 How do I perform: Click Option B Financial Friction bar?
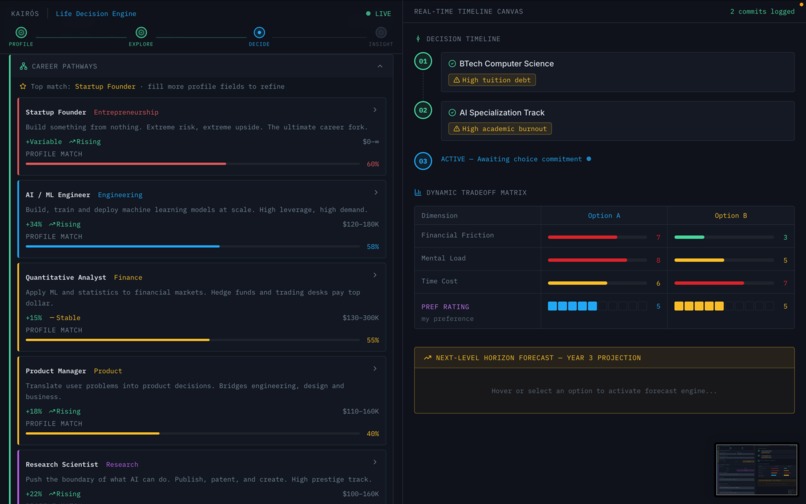click(724, 237)
